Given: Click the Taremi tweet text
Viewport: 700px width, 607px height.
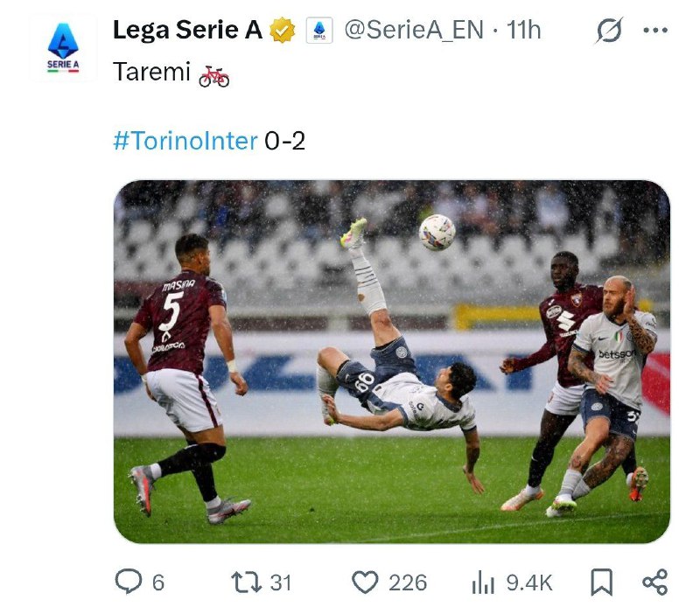Looking at the screenshot, I should pos(151,72).
